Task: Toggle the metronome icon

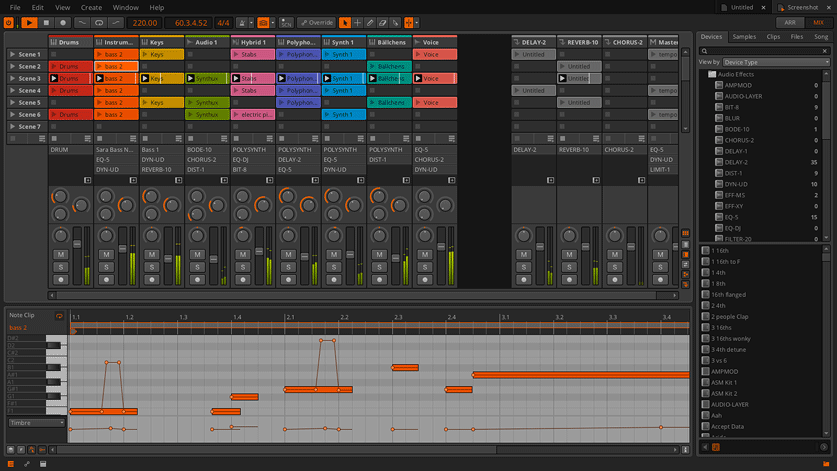Action: point(242,23)
